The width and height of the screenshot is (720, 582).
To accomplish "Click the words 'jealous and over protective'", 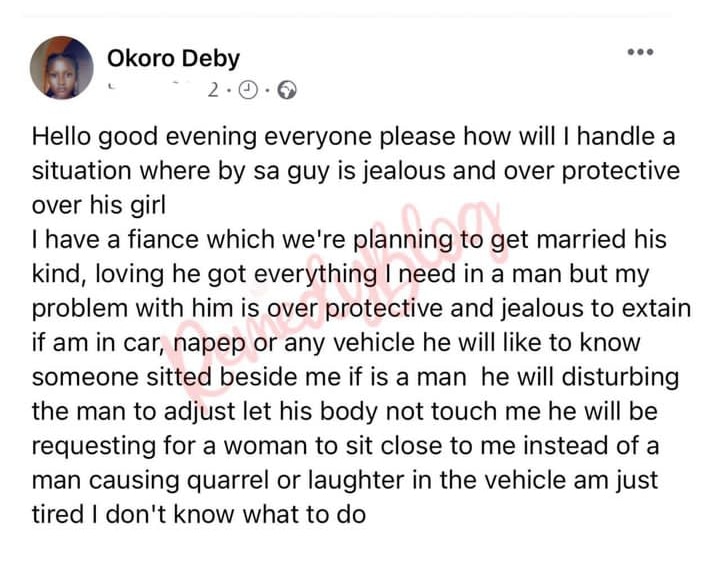I will [522, 171].
